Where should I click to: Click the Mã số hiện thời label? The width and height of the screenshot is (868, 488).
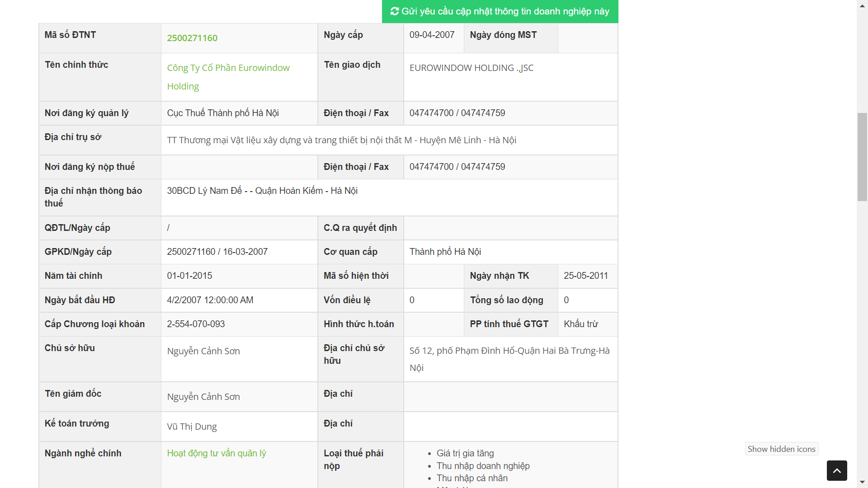[356, 276]
